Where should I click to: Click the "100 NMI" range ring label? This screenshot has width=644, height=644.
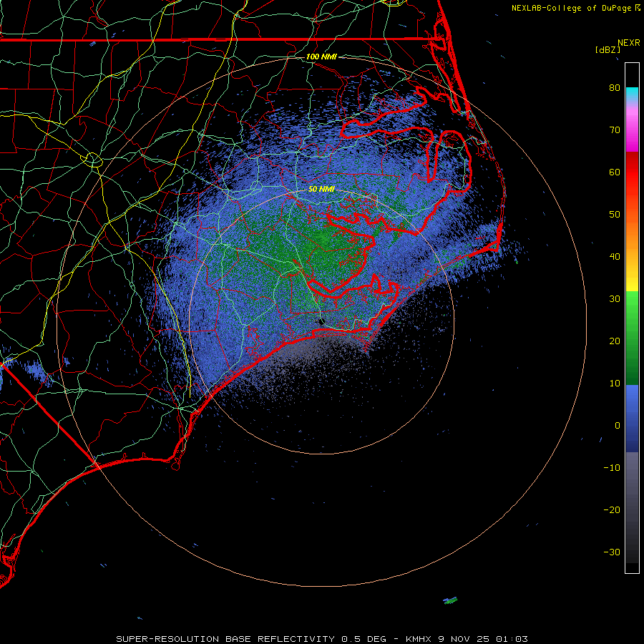321,57
